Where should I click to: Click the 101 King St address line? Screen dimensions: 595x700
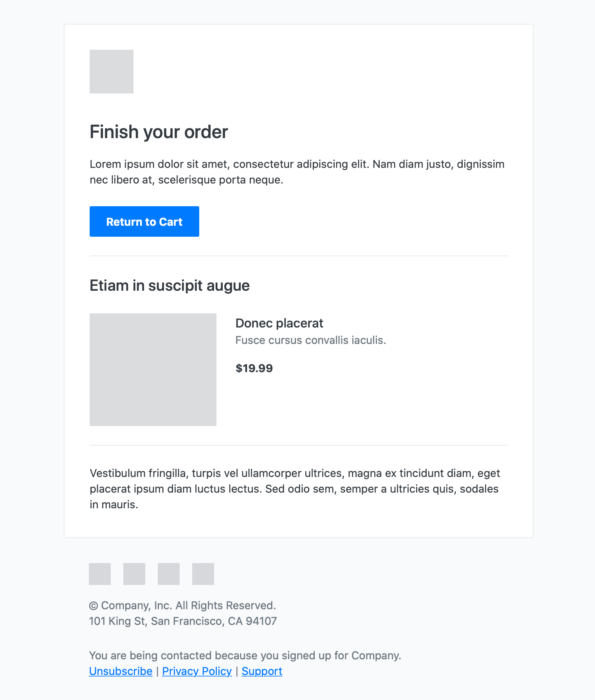pos(183,621)
